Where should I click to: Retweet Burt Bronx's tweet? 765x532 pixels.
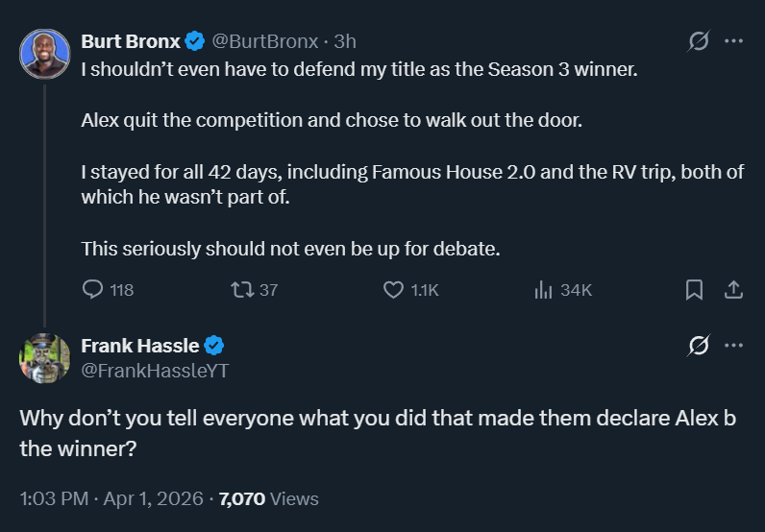(x=243, y=290)
